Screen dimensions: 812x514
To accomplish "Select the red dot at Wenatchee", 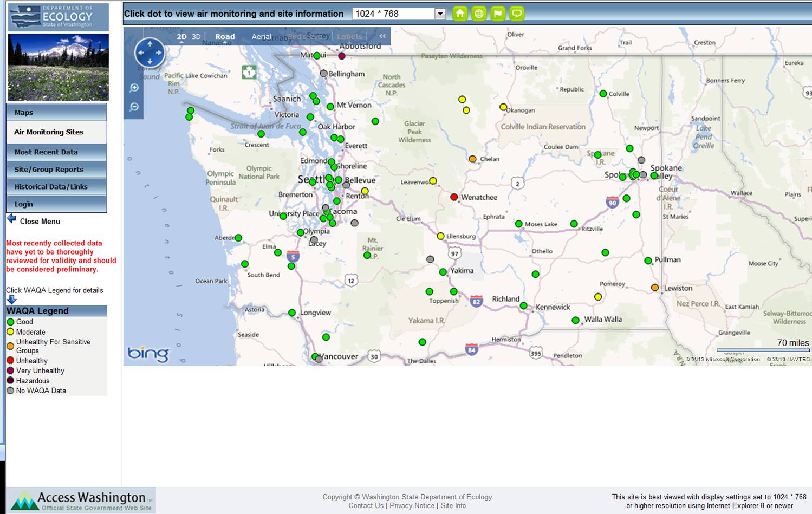I will [454, 197].
